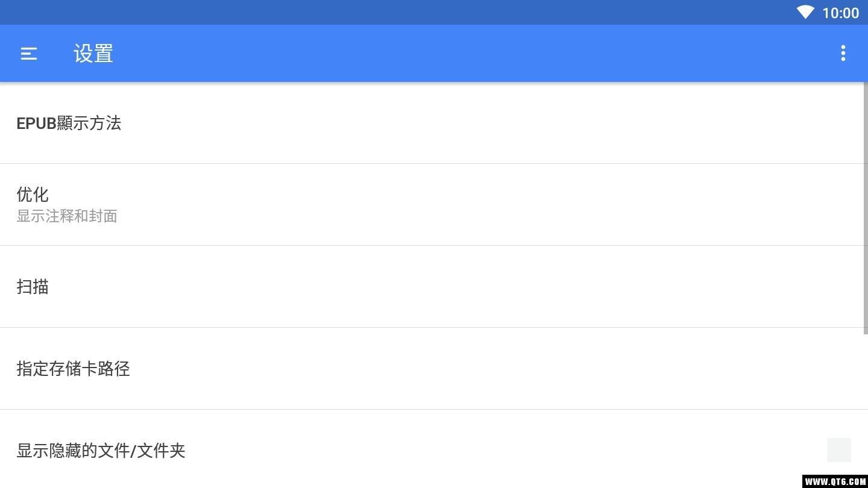Tap the 10:00 clock in status bar
Screen dimensions: 868x488
pos(840,13)
